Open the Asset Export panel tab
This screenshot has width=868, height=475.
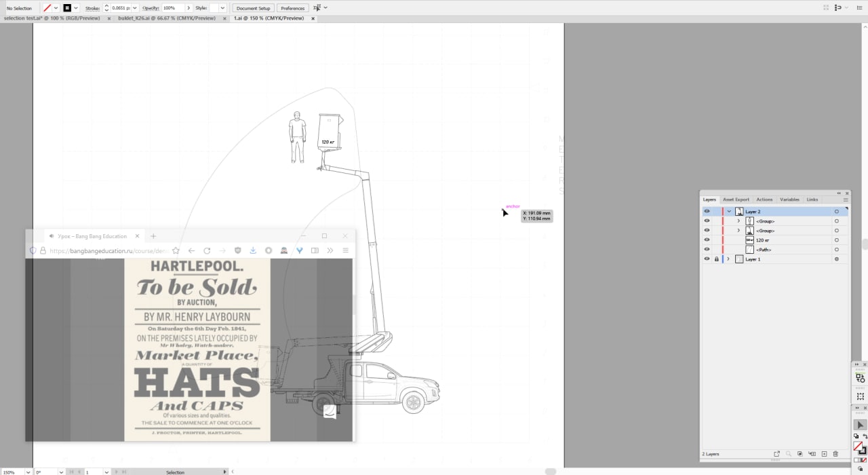click(x=736, y=199)
